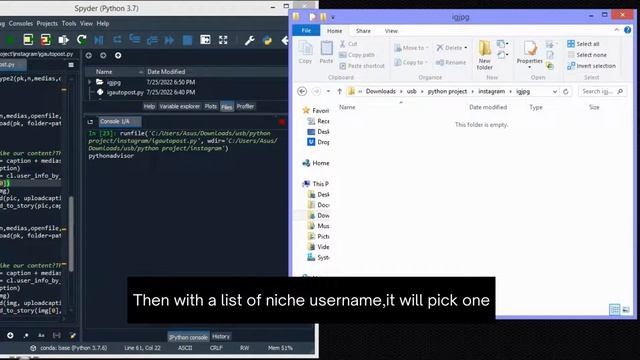Open Consoles menu in Spyder
This screenshot has height=360, width=640.
pyautogui.click(x=20, y=24)
